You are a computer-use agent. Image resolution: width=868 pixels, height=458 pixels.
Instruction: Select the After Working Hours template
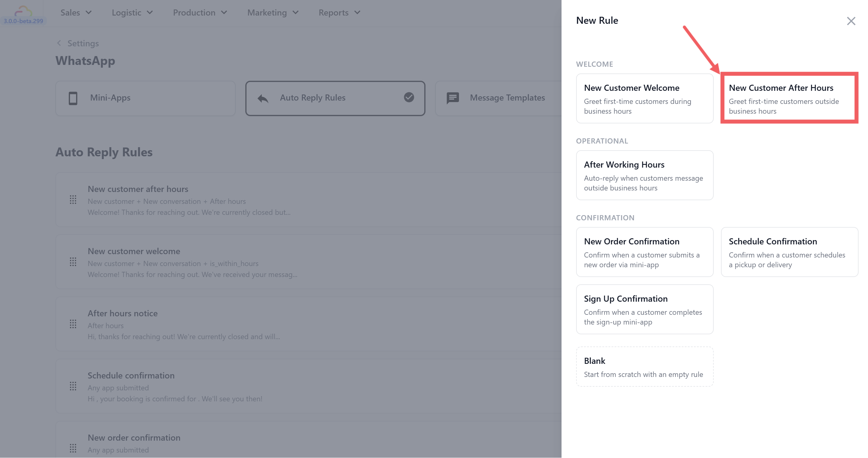pos(644,175)
